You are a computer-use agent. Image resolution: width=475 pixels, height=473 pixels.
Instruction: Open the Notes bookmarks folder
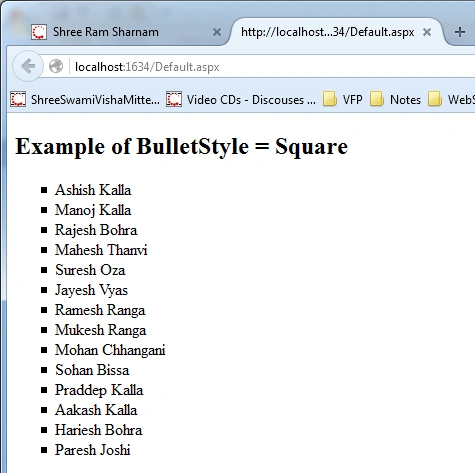tap(396, 100)
